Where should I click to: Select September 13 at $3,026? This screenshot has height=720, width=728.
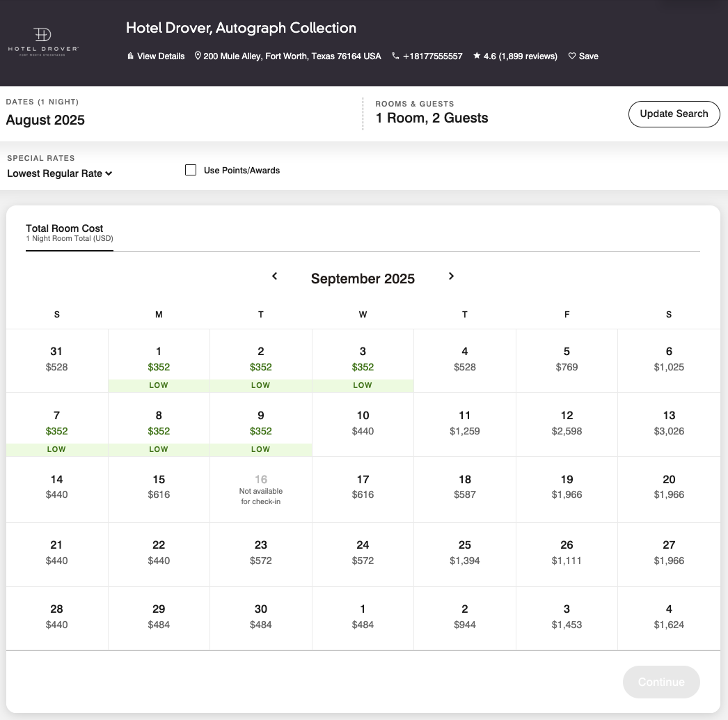669,425
